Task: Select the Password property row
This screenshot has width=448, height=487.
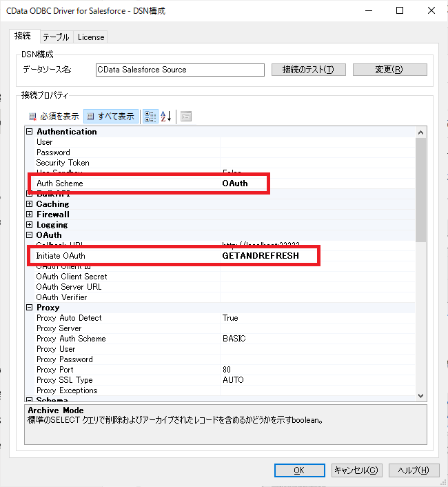Action: [x=225, y=152]
